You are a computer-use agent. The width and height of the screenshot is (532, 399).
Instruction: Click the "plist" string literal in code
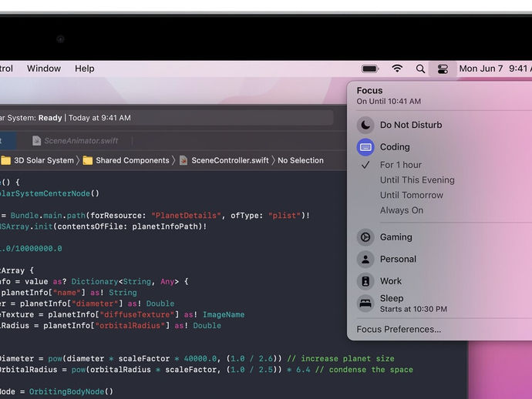[x=285, y=216]
